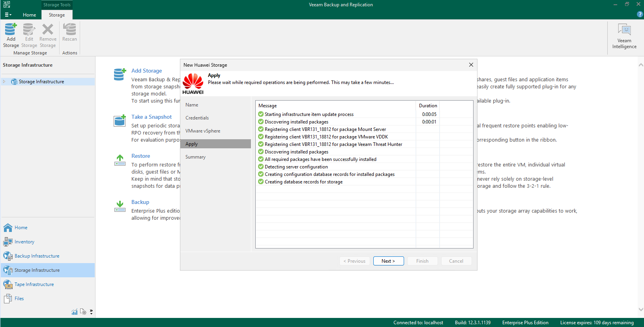This screenshot has height=327, width=644.
Task: Select 'Registering client ... package Mount Server' row
Action: 364,129
